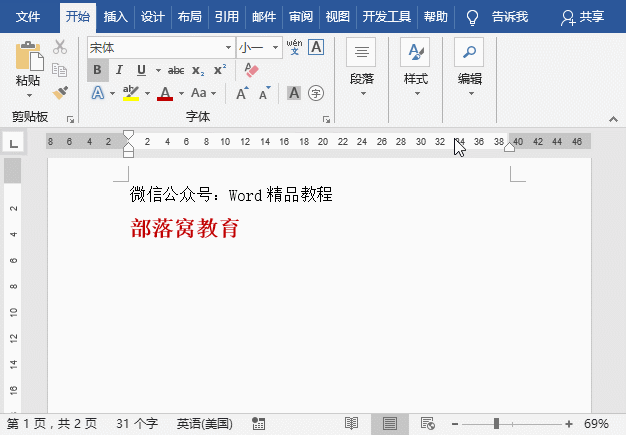This screenshot has width=626, height=435.
Task: Apply red font color
Action: coord(165,93)
